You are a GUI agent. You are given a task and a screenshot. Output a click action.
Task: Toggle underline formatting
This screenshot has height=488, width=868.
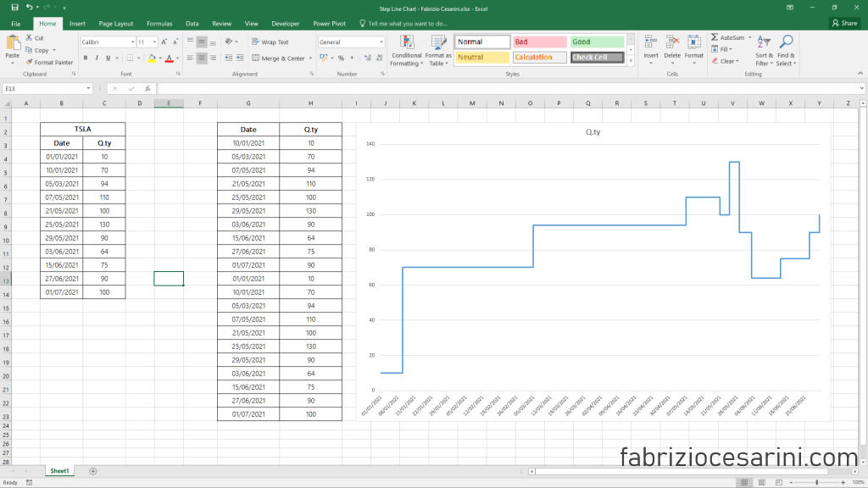click(108, 58)
